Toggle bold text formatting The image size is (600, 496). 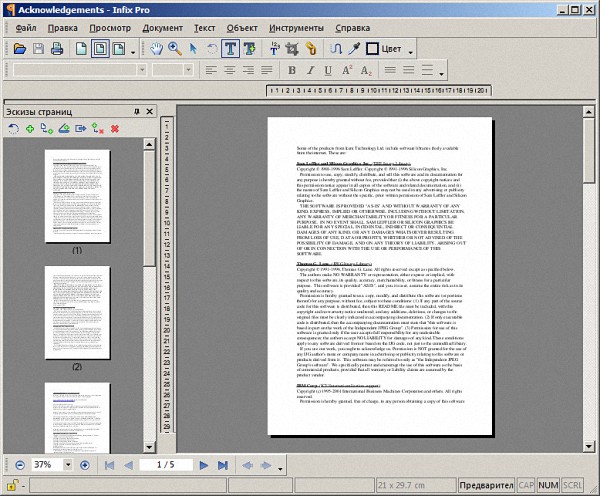[294, 71]
